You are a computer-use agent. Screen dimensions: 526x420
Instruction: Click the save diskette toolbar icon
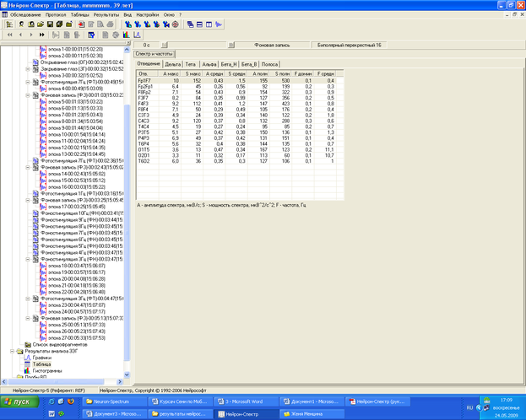[x=51, y=24]
